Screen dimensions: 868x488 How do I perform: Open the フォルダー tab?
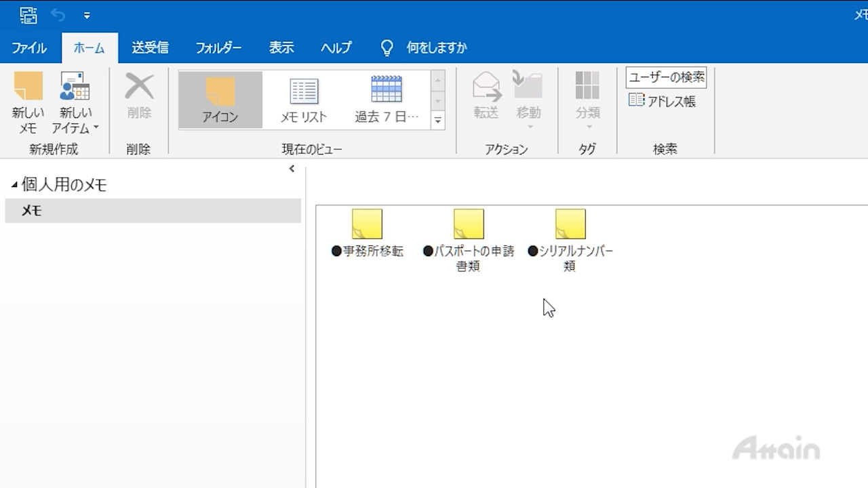(x=218, y=48)
